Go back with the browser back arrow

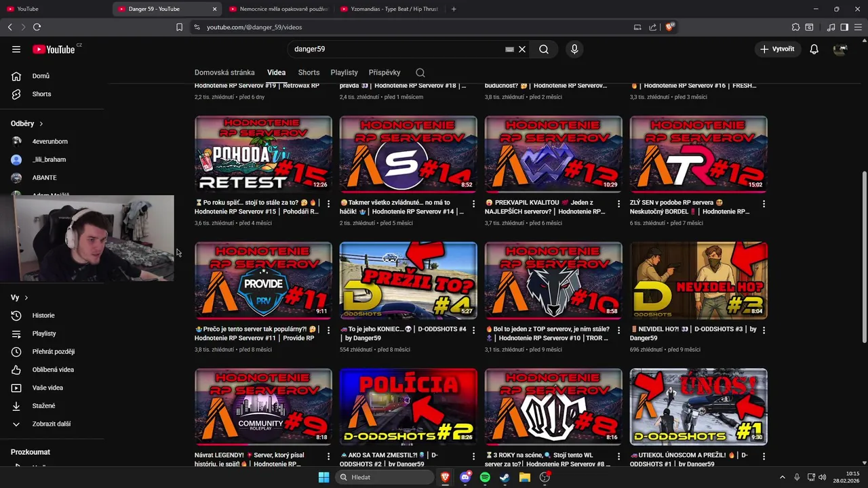tap(9, 27)
